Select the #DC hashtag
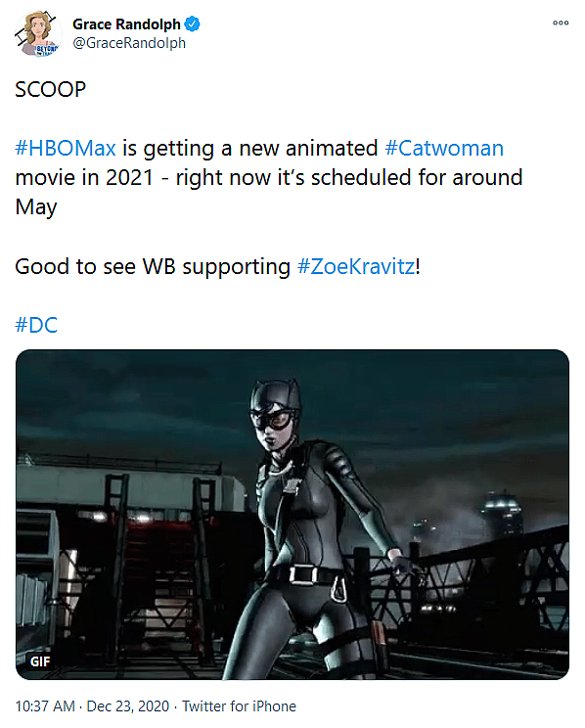 (x=36, y=325)
